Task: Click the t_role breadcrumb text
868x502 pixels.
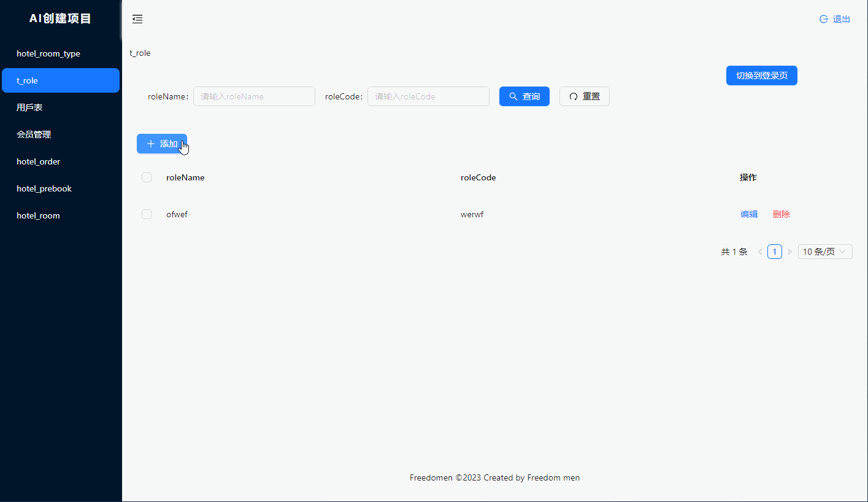Action: tap(140, 53)
